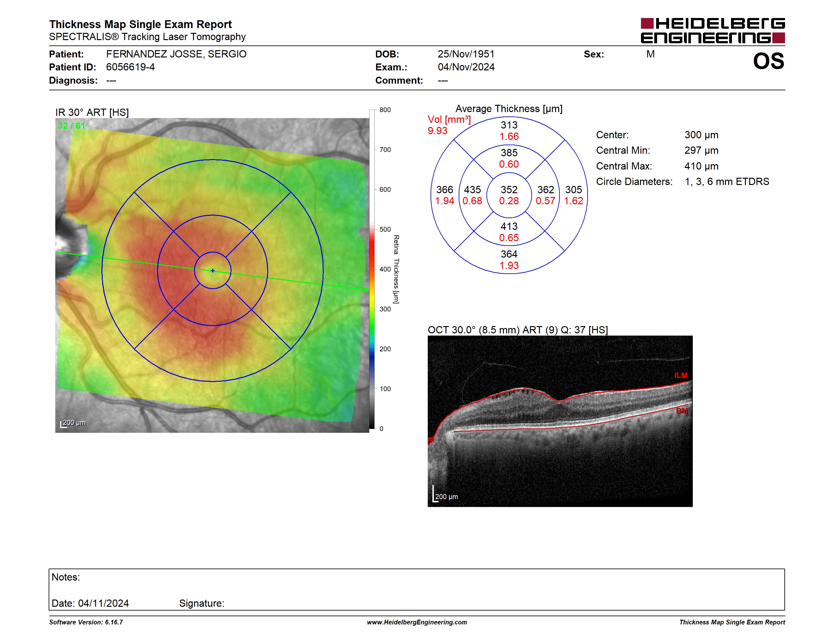The height and width of the screenshot is (644, 834).
Task: Click Patient ID value 6056619-4
Action: pyautogui.click(x=130, y=67)
